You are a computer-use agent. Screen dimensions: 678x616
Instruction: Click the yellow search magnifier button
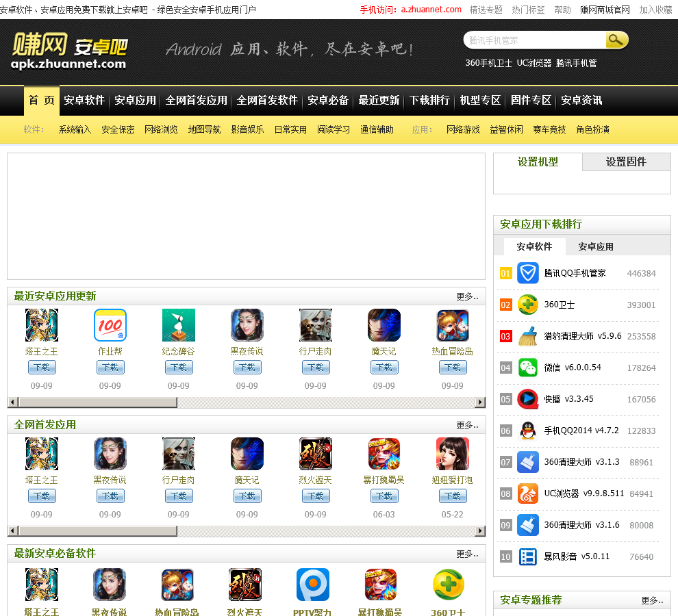[616, 40]
